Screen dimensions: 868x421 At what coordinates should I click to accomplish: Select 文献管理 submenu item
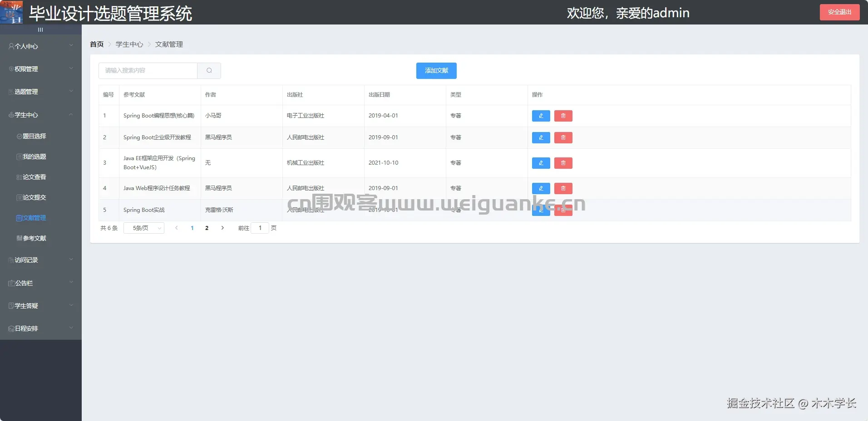coord(41,218)
